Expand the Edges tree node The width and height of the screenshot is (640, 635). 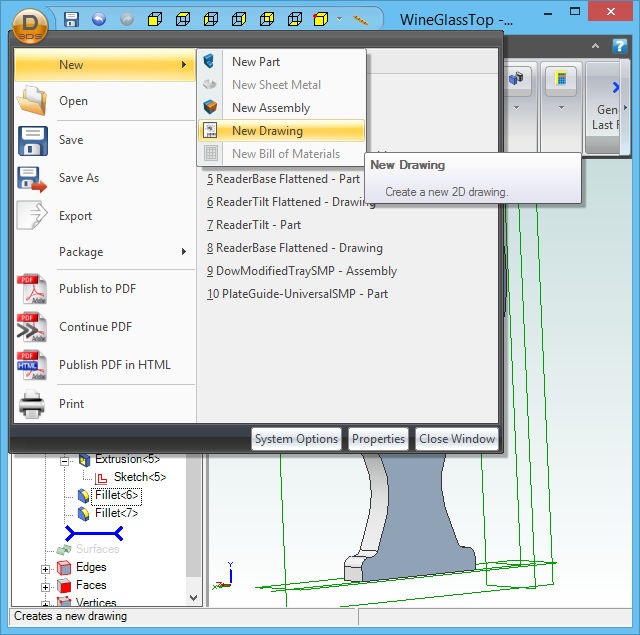pyautogui.click(x=45, y=569)
